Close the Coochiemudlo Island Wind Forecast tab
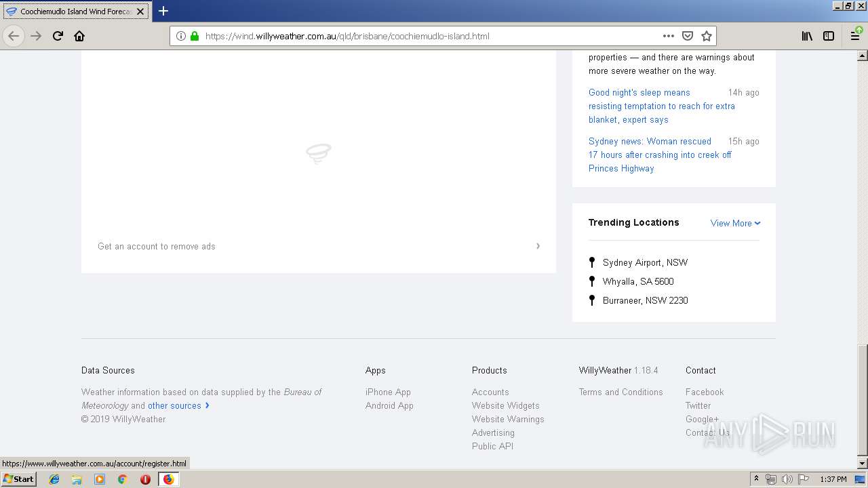Image resolution: width=868 pixels, height=488 pixels. (140, 12)
